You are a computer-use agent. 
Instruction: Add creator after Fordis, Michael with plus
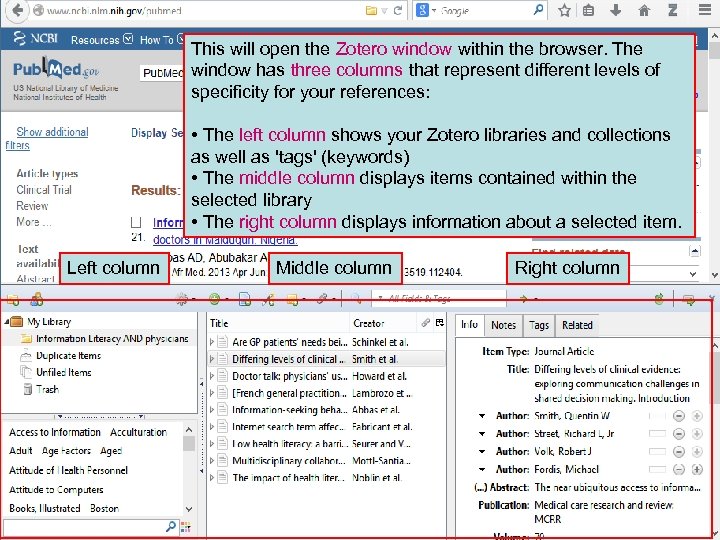697,469
